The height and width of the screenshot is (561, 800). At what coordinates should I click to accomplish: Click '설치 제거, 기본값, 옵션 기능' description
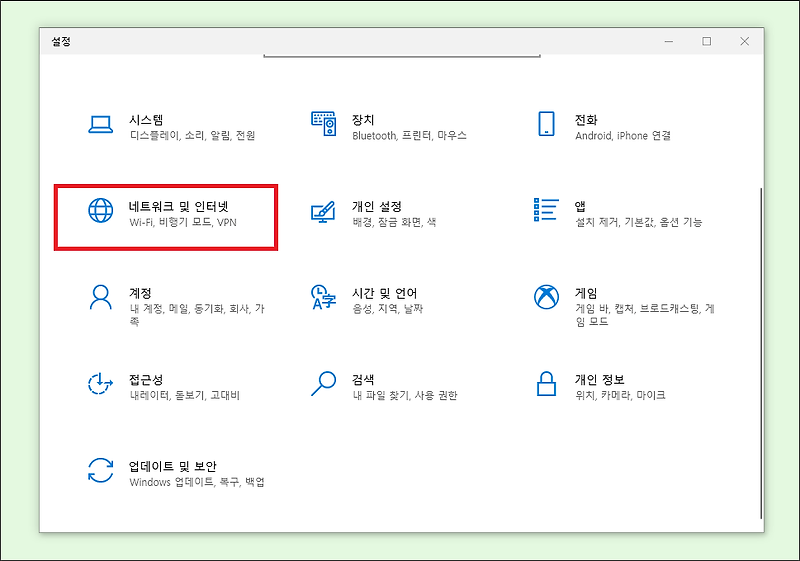pos(639,222)
